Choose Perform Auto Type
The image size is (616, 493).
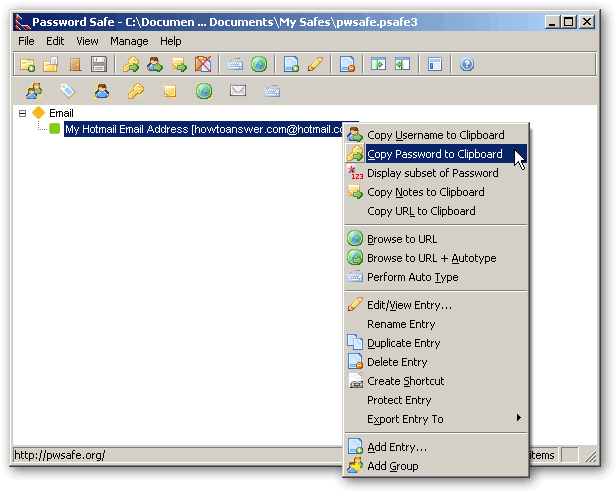point(436,277)
